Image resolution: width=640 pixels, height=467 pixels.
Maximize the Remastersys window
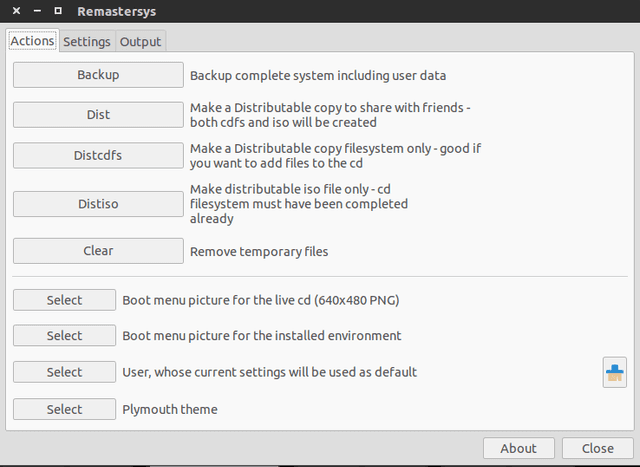point(58,11)
